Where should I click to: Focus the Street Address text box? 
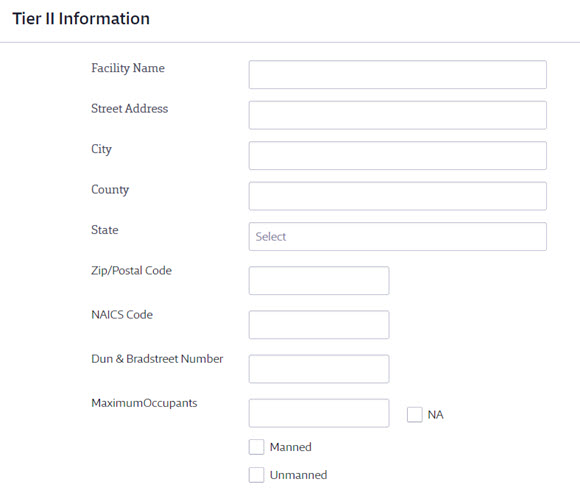coord(398,115)
